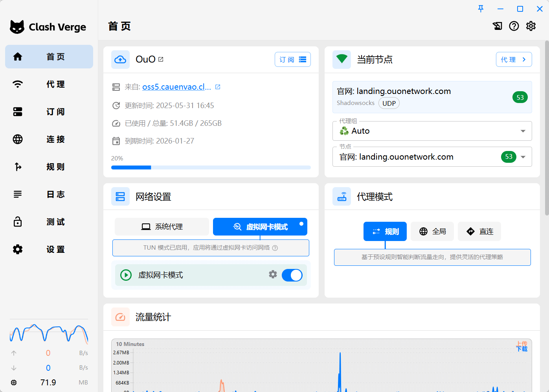This screenshot has width=549, height=392.
Task: Click the vertical scrollbar on the right
Action: pos(547,128)
